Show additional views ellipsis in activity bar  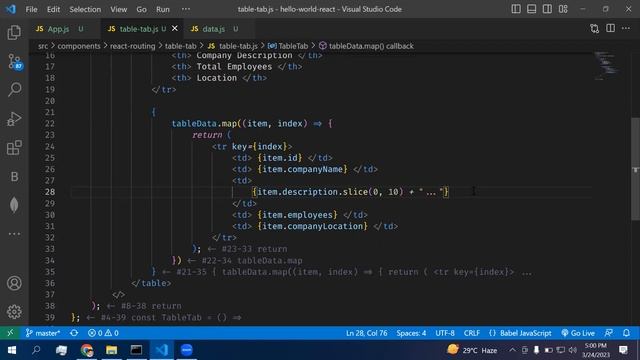pos(14,234)
